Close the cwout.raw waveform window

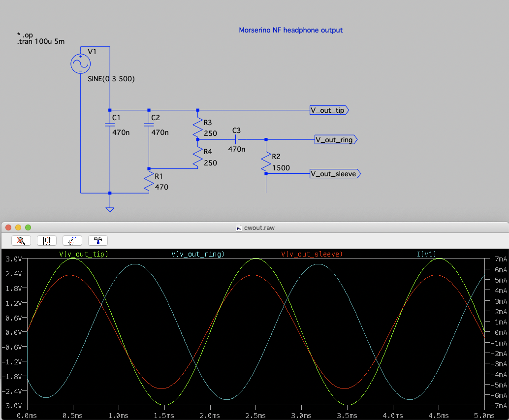click(x=8, y=227)
